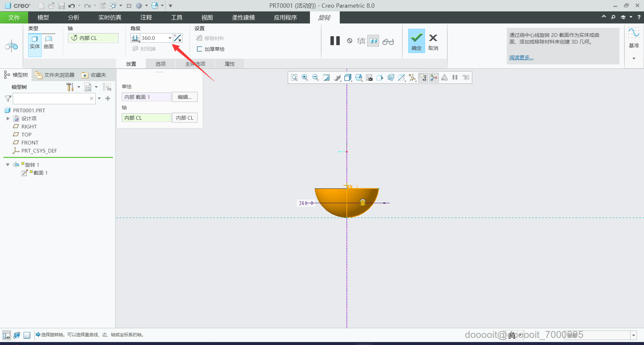Image resolution: width=644 pixels, height=345 pixels.
Task: Open datum display filters icon
Action: (412, 78)
